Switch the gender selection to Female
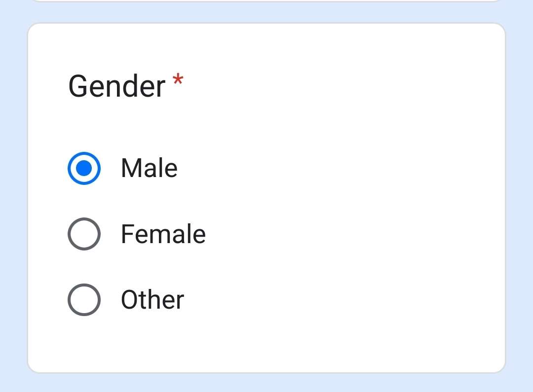 coord(84,234)
